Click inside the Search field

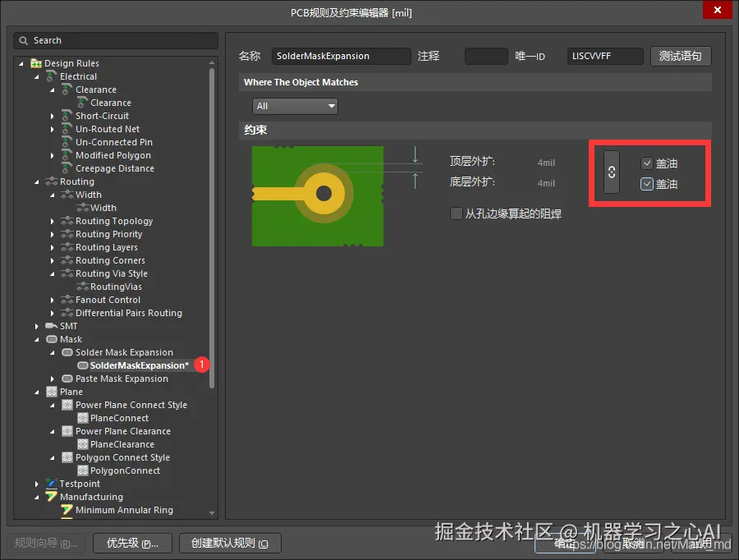click(115, 40)
